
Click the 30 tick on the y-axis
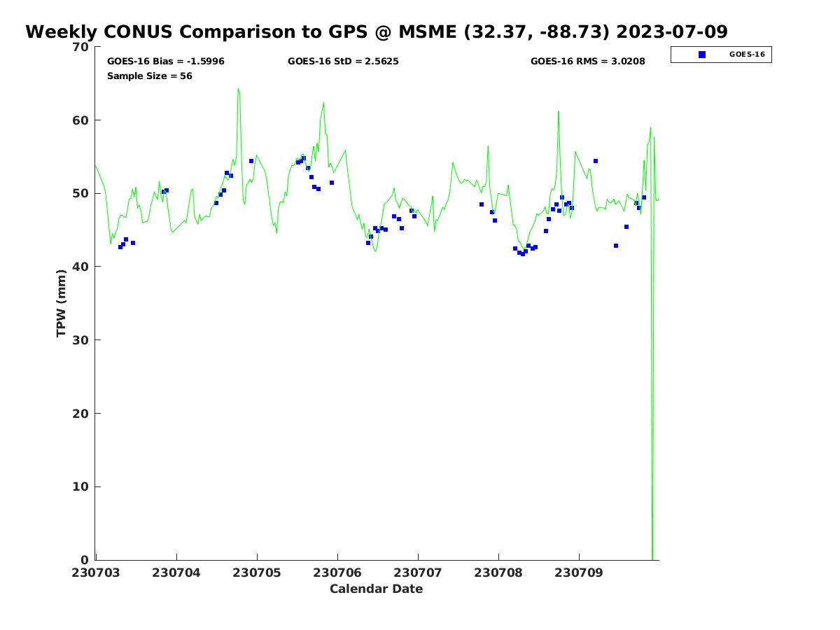(x=81, y=340)
